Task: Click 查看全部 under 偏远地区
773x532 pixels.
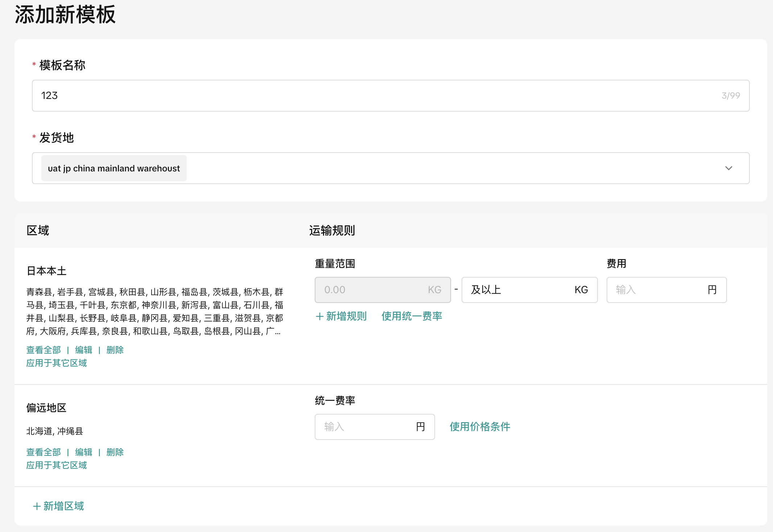Action: pyautogui.click(x=44, y=452)
